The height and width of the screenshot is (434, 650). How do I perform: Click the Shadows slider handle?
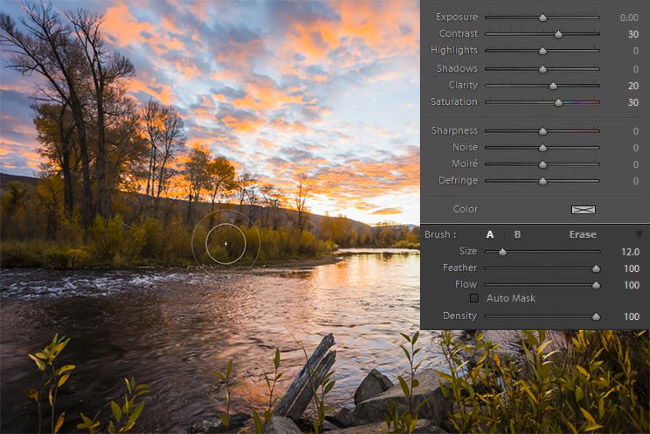coord(543,69)
